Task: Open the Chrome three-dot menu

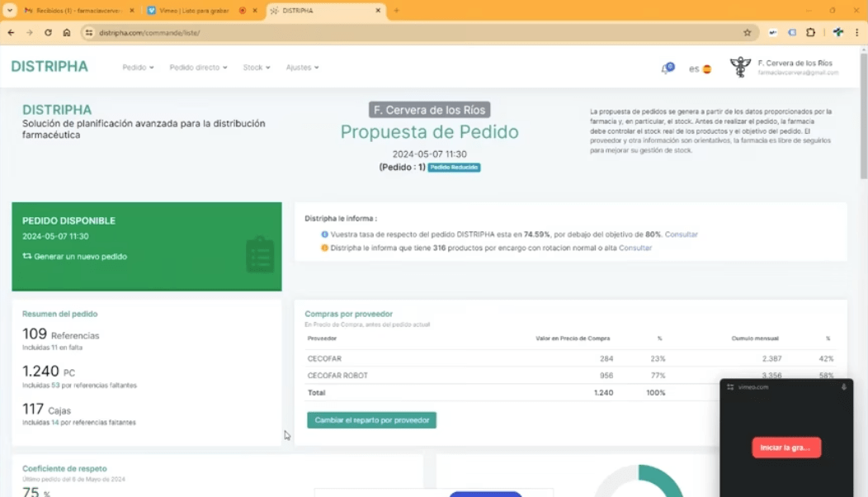Action: 857,33
